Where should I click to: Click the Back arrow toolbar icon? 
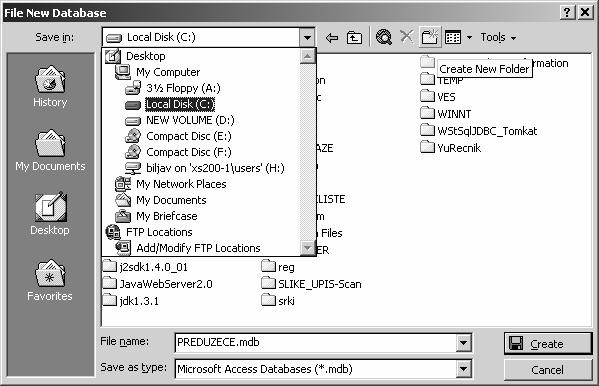(332, 37)
